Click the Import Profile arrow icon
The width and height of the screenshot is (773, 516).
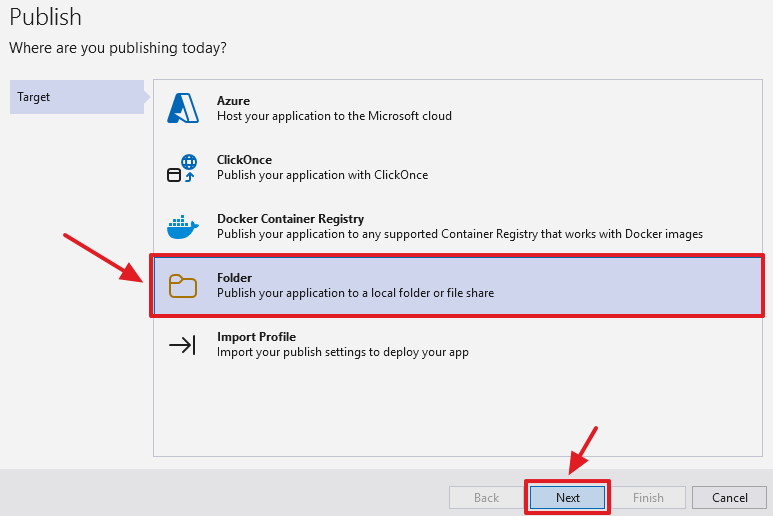click(182, 345)
